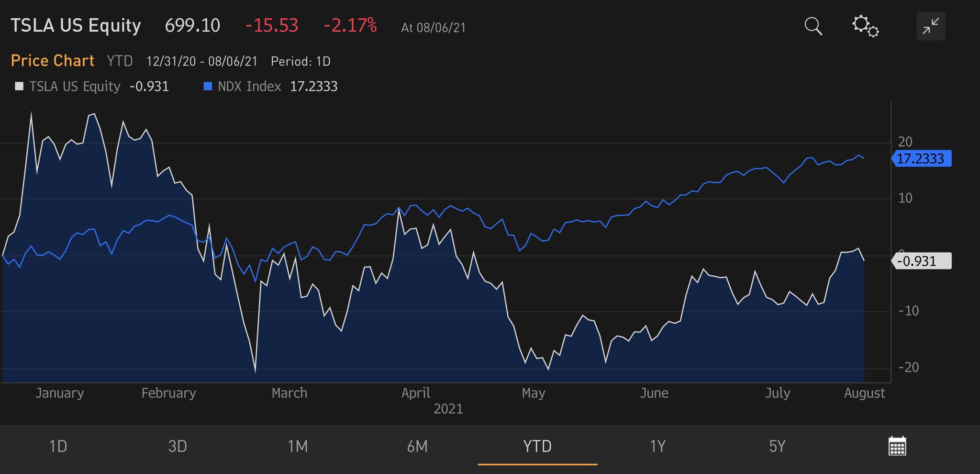This screenshot has width=980, height=474.
Task: Click the white -0.931 axis value flag
Action: (x=922, y=261)
